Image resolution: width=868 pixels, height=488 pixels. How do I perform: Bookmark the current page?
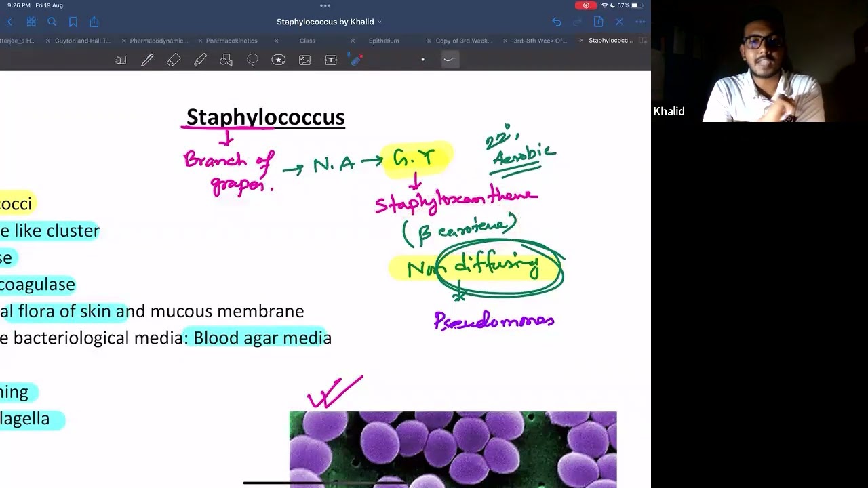(73, 22)
